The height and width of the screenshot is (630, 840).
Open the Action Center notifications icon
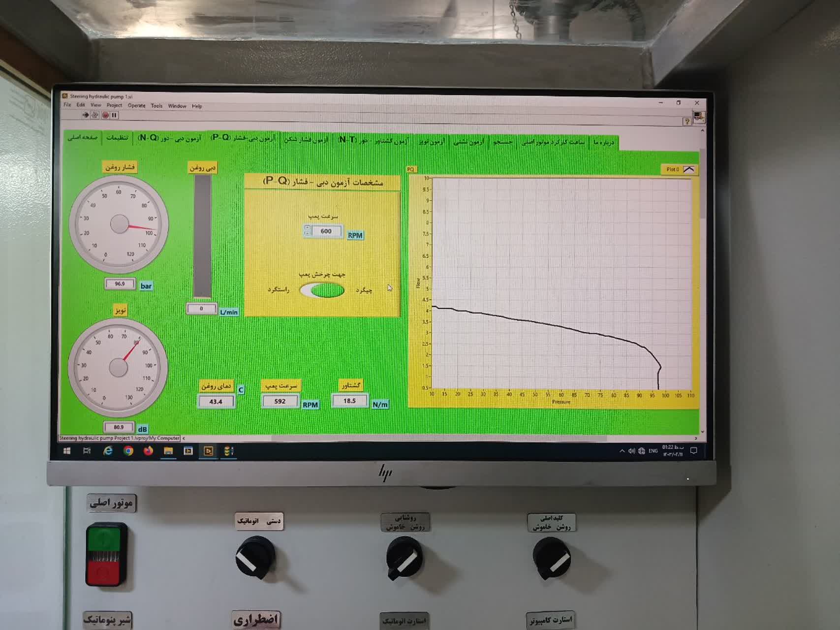[694, 451]
